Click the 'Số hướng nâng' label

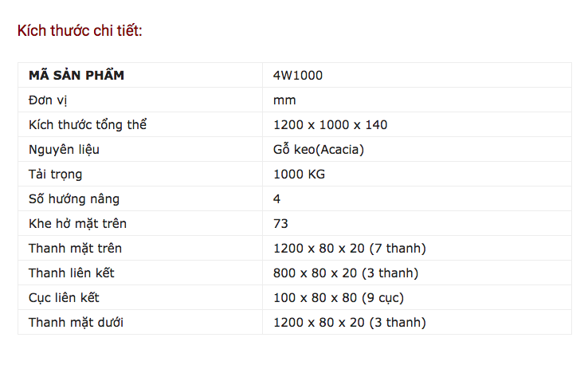tap(74, 199)
